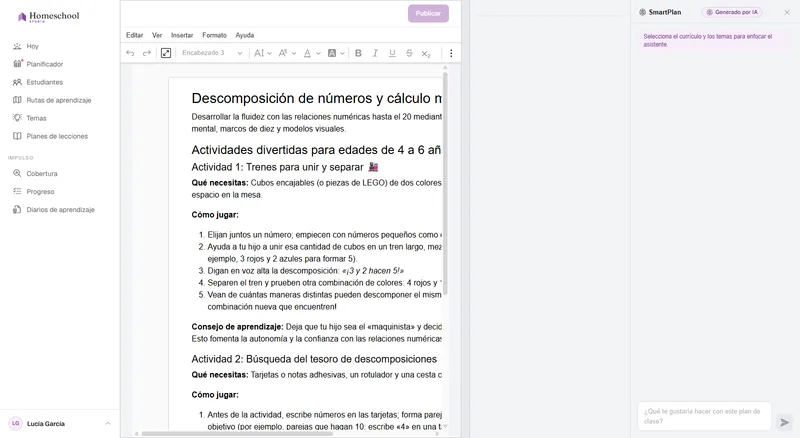The image size is (800, 438).
Task: Open the Ayuda menu
Action: tap(245, 35)
